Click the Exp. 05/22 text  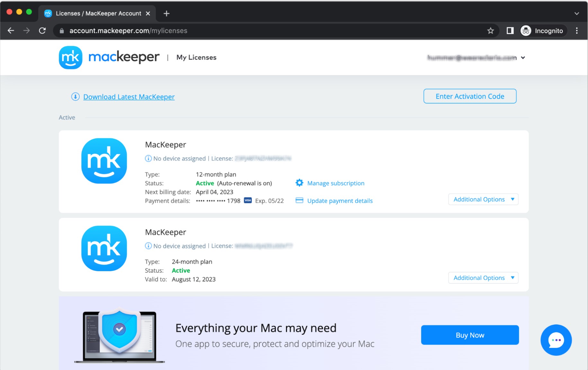point(269,201)
